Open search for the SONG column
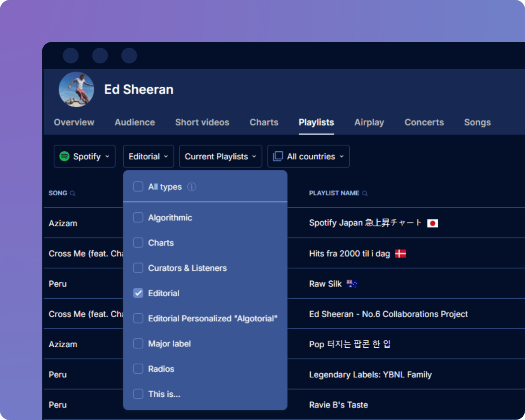This screenshot has height=420, width=525. [x=73, y=193]
